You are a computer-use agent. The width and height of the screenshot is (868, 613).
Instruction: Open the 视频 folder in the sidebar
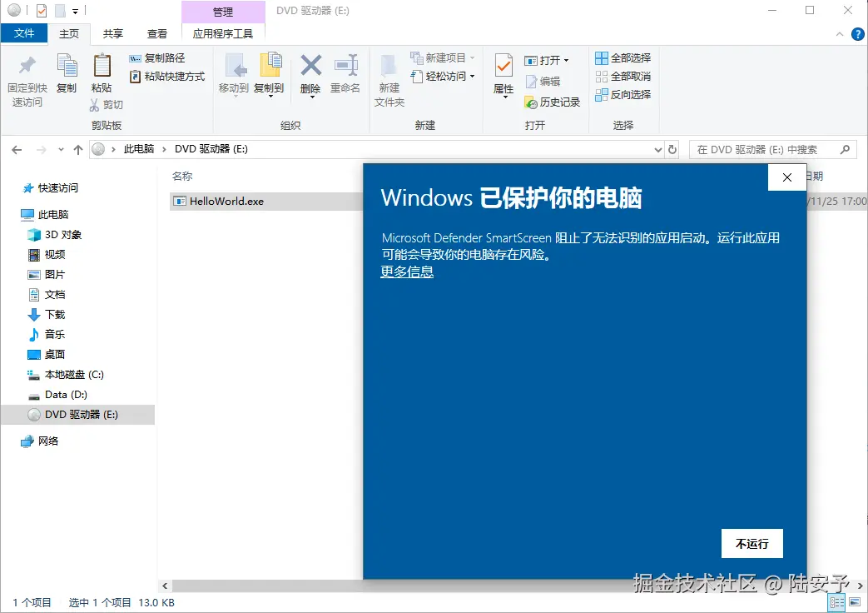[x=47, y=254]
